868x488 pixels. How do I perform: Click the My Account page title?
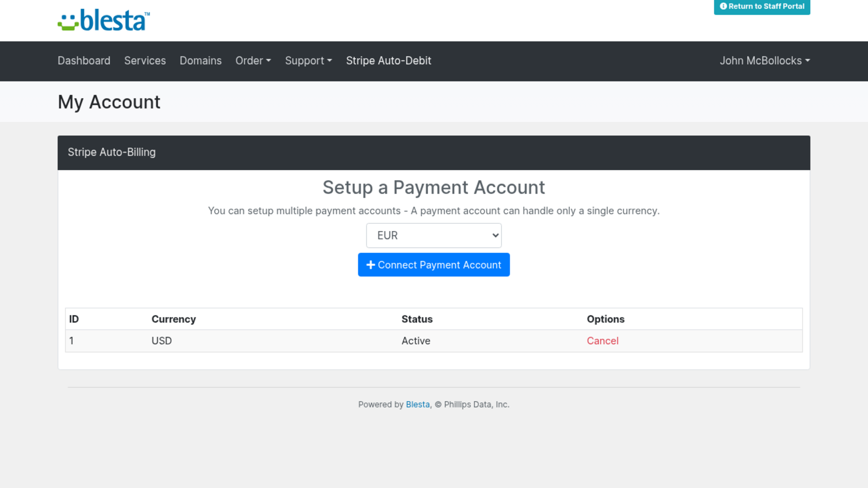(x=109, y=102)
